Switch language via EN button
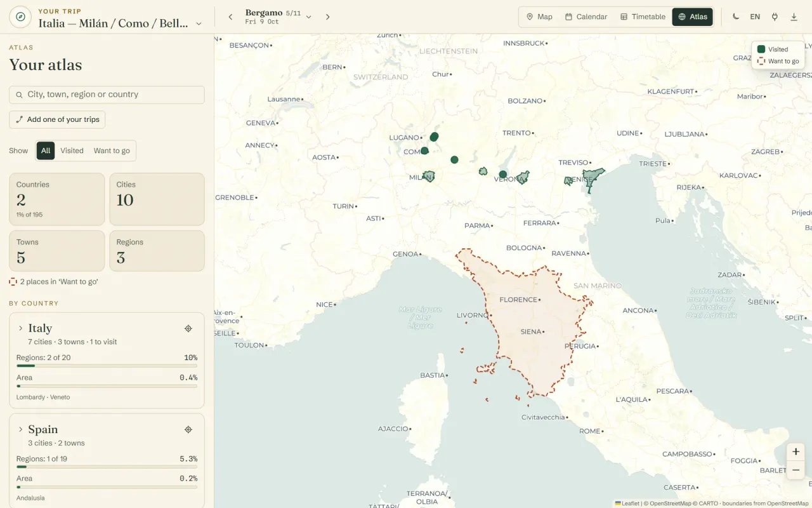The image size is (812, 508). (x=755, y=17)
